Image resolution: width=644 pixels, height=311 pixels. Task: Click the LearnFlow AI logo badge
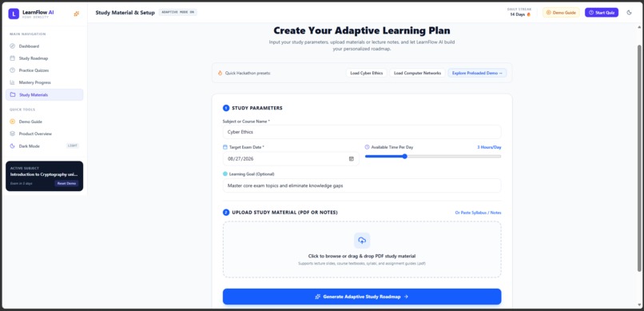tap(14, 14)
